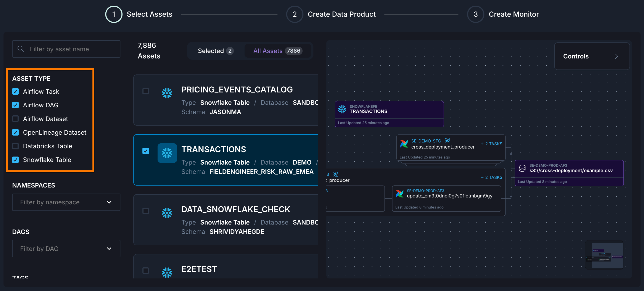Deselect the TRANSACTIONS asset checkbox
Viewport: 644px width, 291px height.
coord(146,151)
